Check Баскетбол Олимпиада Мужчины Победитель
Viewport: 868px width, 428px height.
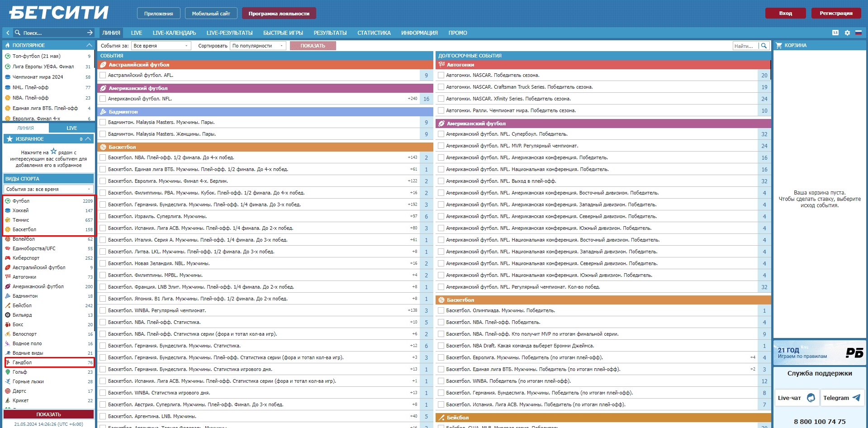[x=441, y=310]
